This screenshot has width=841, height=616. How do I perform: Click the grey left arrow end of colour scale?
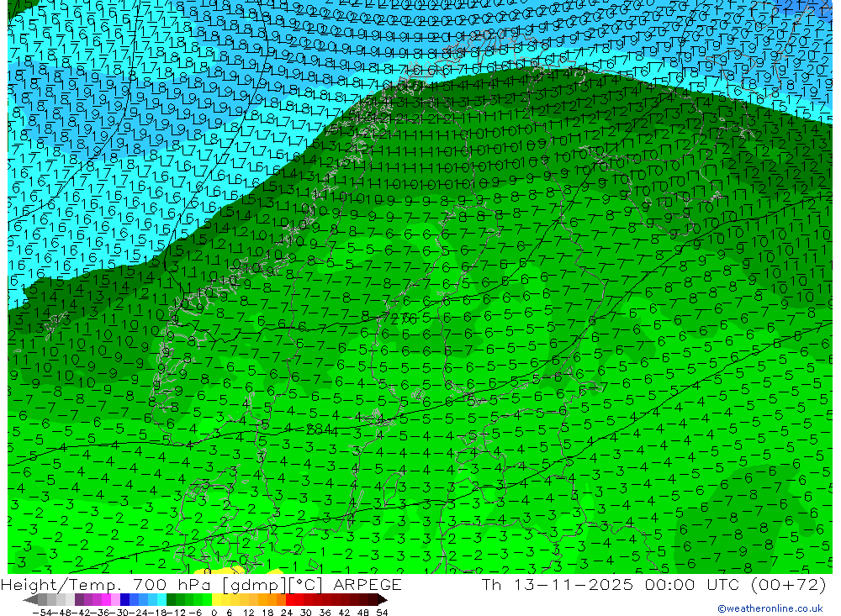pyautogui.click(x=30, y=600)
